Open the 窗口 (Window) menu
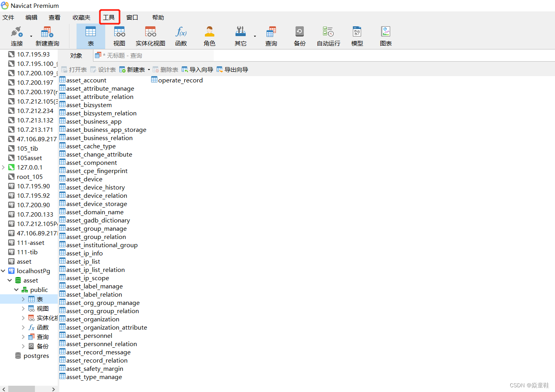 click(132, 17)
